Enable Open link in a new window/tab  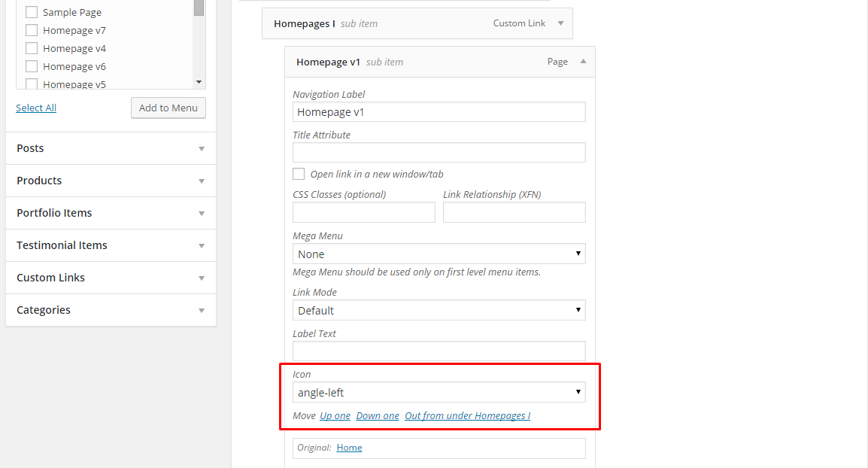pyautogui.click(x=299, y=174)
